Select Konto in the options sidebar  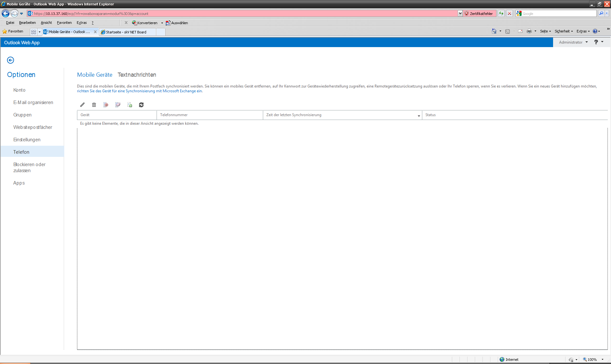click(x=19, y=90)
